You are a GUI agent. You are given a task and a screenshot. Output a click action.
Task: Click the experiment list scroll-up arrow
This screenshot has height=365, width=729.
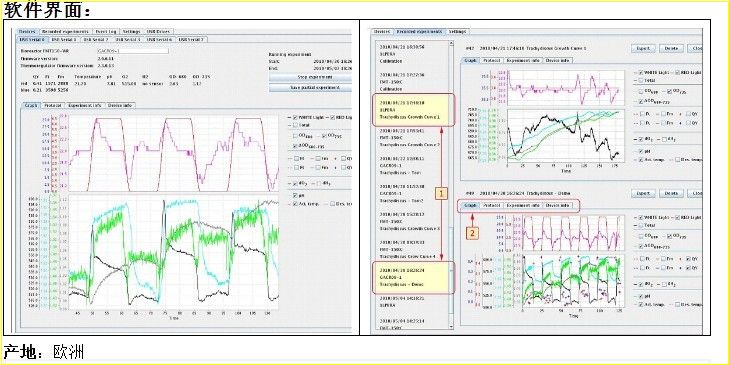(451, 43)
